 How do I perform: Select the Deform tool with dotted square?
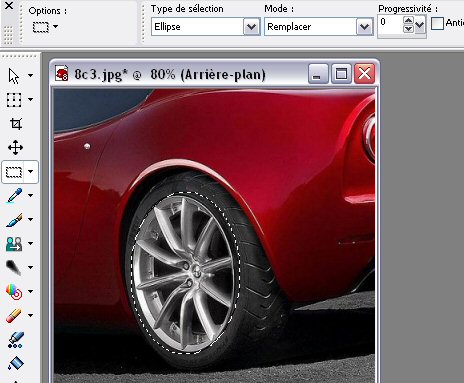coord(14,100)
